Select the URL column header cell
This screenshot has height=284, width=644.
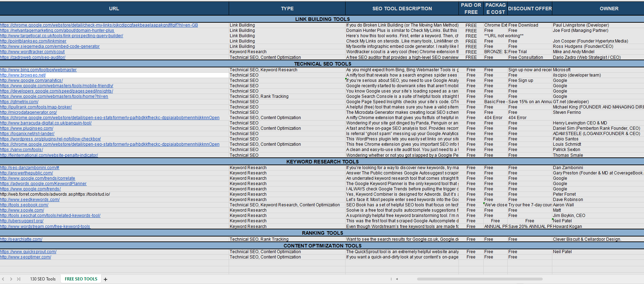tap(114, 9)
